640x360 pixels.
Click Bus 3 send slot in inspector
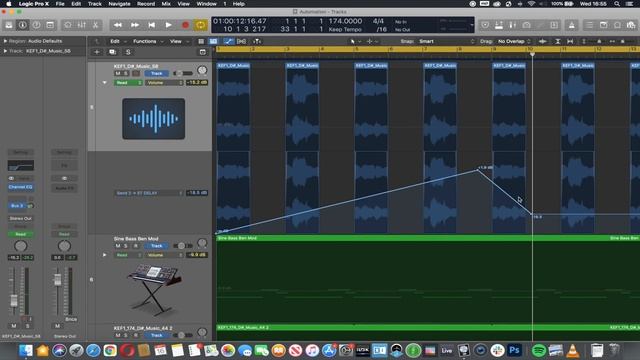[17, 206]
